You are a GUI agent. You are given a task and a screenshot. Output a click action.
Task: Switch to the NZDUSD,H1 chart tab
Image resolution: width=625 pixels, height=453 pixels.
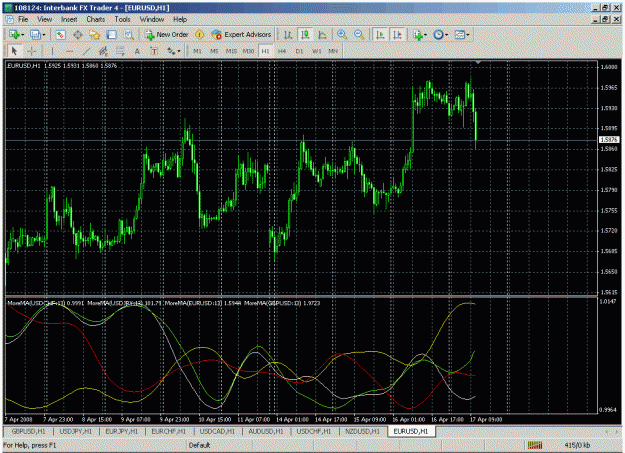(363, 431)
